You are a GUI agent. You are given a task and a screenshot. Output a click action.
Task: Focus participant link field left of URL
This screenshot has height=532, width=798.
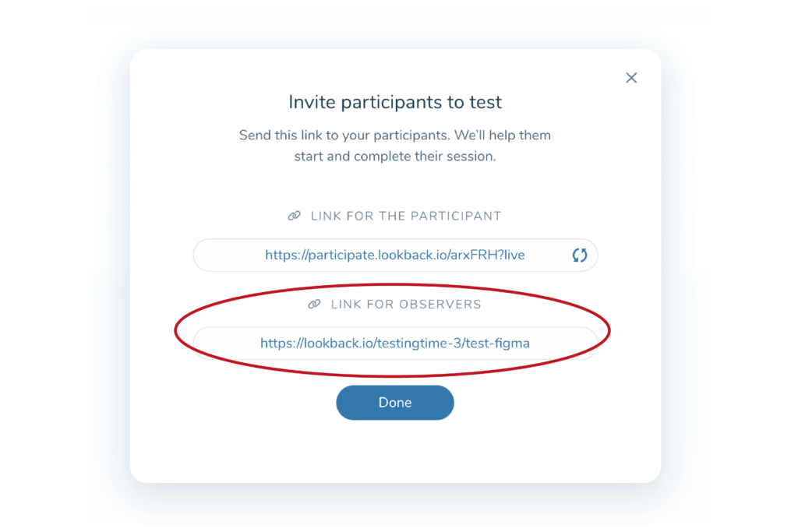coord(229,255)
